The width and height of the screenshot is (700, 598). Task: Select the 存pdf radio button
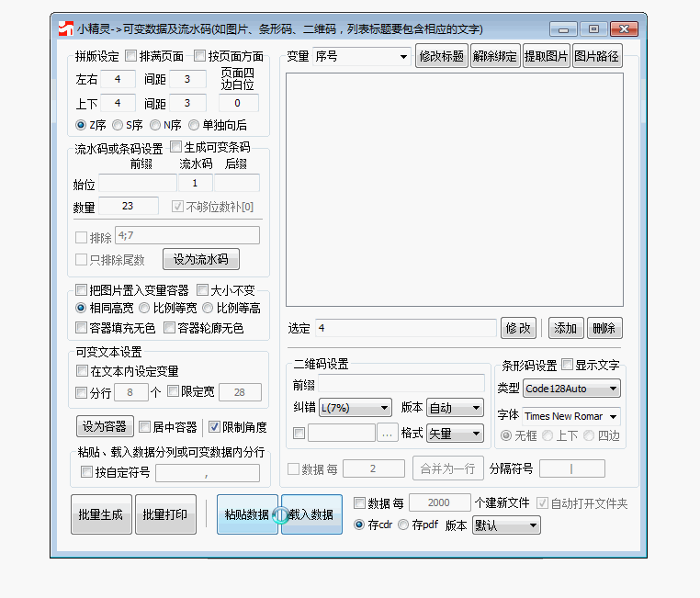point(403,525)
